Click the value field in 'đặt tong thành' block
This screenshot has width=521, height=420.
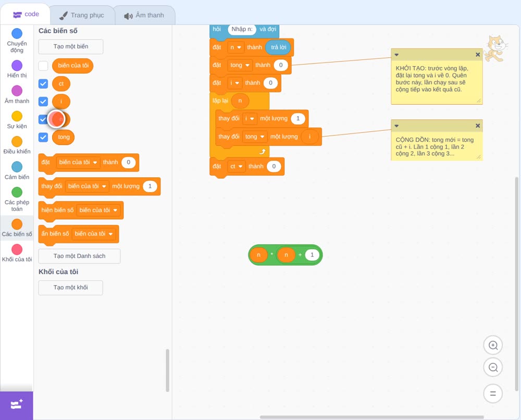[x=281, y=65]
